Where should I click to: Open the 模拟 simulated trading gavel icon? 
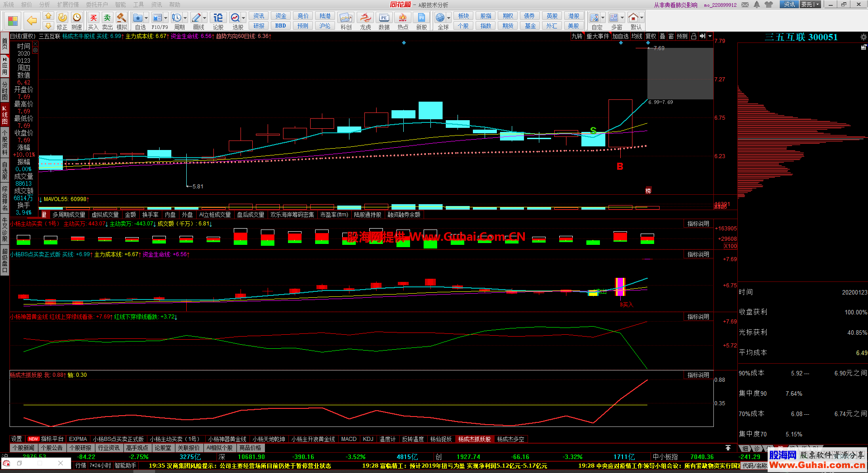coord(122,20)
